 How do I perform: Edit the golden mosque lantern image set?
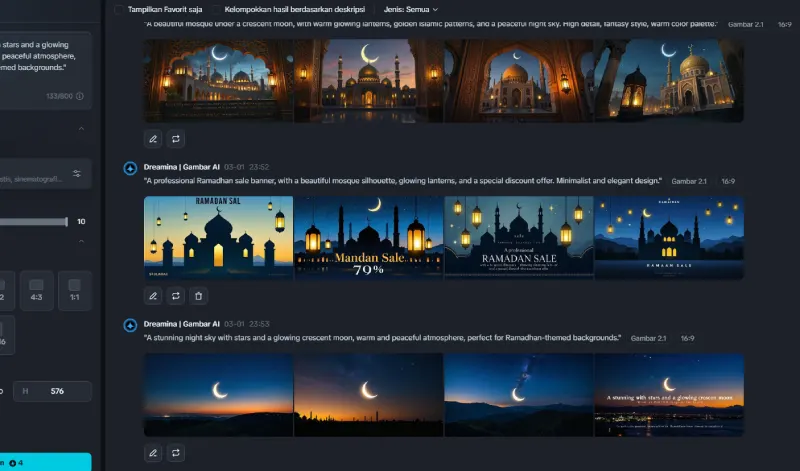[153, 139]
